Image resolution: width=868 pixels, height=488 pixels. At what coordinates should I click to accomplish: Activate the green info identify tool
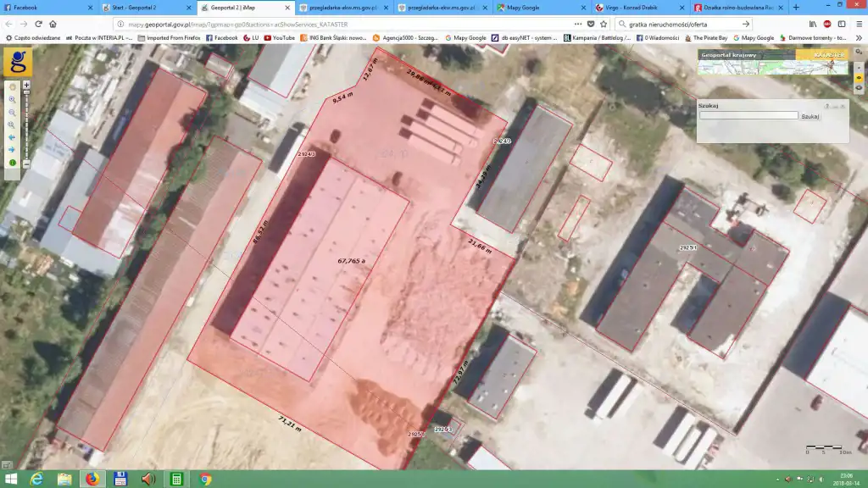pyautogui.click(x=13, y=162)
